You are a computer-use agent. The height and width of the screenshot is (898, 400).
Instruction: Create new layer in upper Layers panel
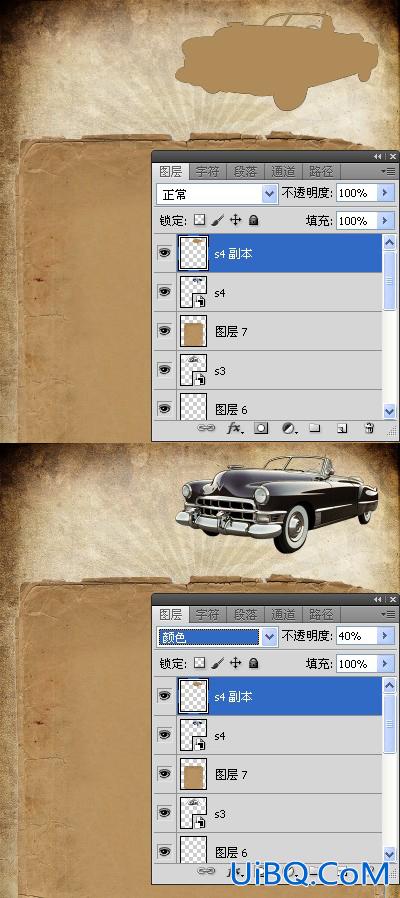(342, 428)
